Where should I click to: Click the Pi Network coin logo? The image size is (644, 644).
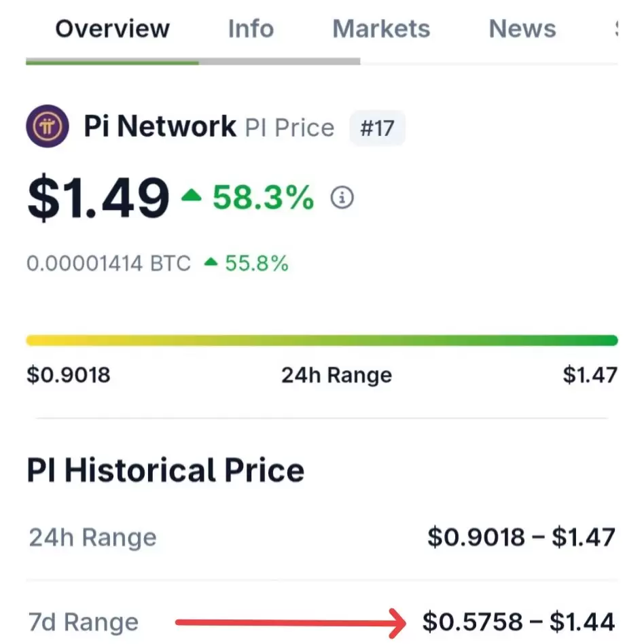[48, 126]
